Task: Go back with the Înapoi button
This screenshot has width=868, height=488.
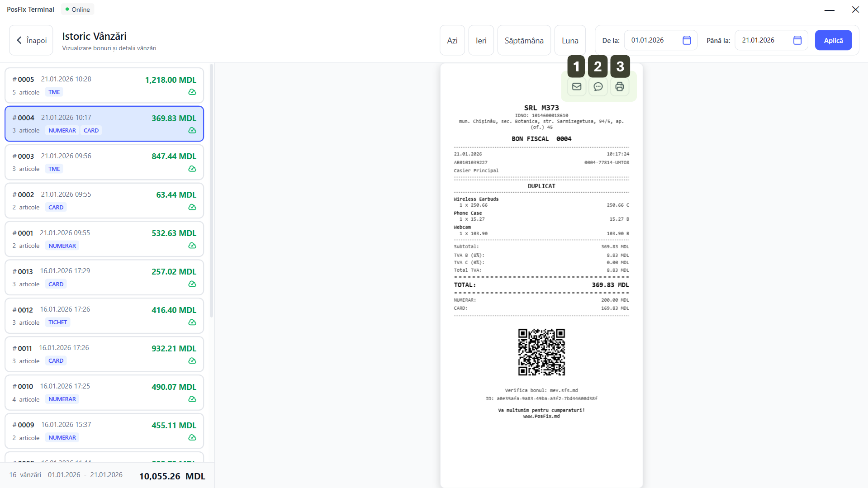Action: 31,40
